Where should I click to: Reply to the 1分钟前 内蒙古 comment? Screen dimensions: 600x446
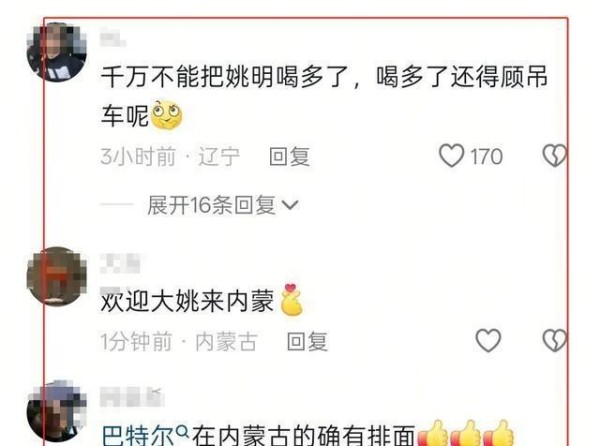tap(307, 341)
